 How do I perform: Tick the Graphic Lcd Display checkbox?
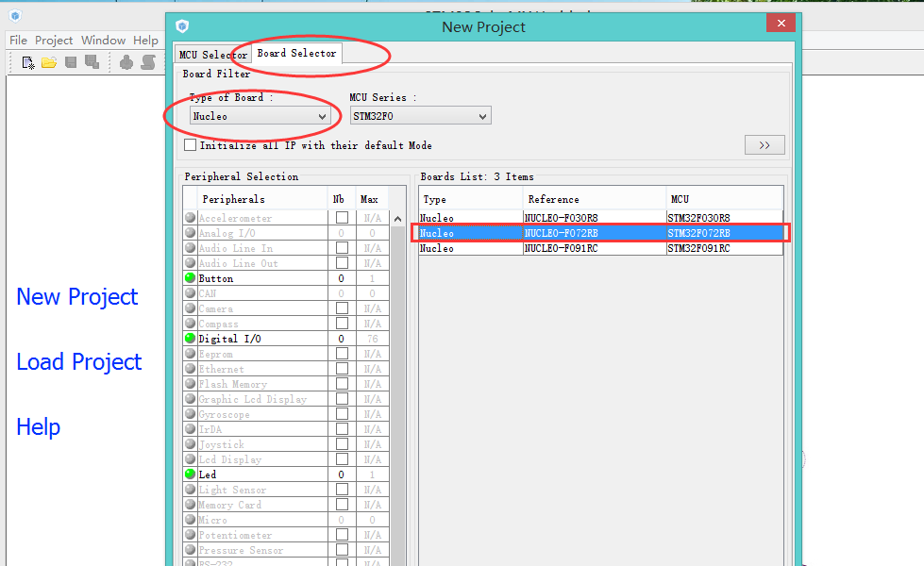click(x=342, y=399)
